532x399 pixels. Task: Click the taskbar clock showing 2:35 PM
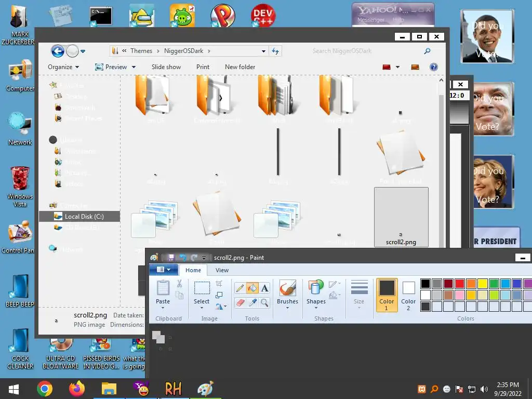coord(508,389)
